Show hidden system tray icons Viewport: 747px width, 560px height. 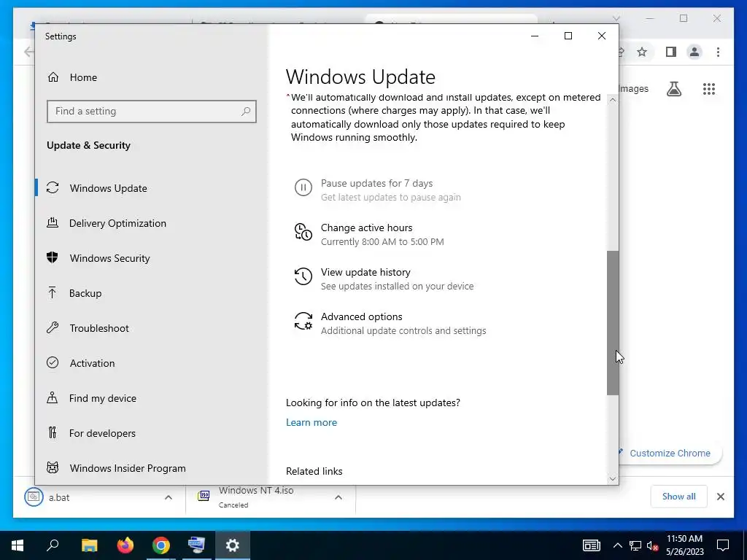point(617,545)
